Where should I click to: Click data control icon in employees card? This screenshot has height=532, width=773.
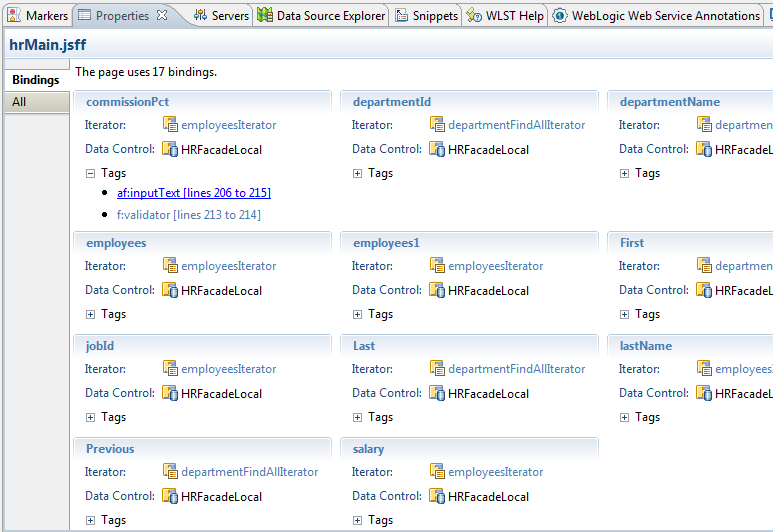170,290
